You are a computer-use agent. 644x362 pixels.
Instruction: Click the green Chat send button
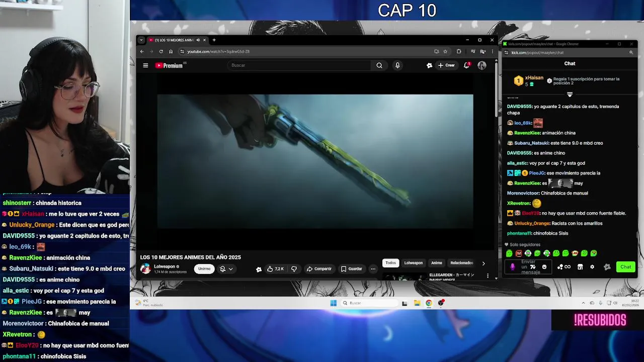(626, 267)
